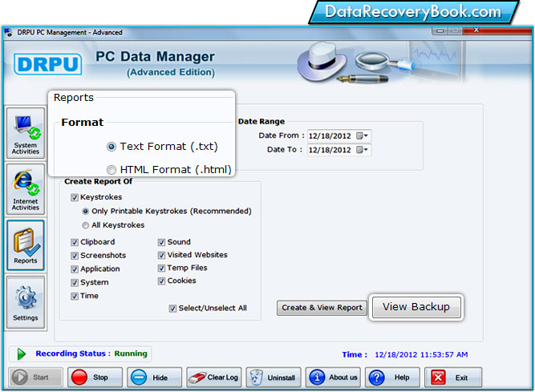Minimize the DRPU PC Management window

[440, 30]
